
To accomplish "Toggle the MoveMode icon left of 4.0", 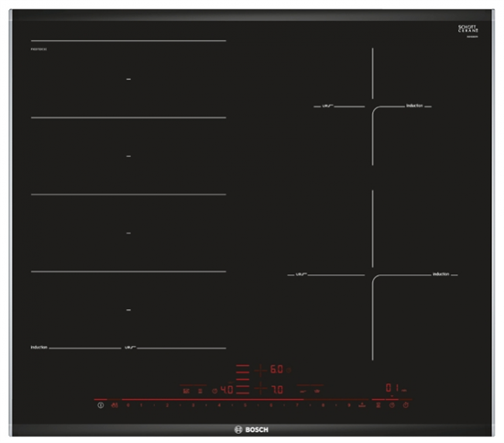I will [186, 391].
